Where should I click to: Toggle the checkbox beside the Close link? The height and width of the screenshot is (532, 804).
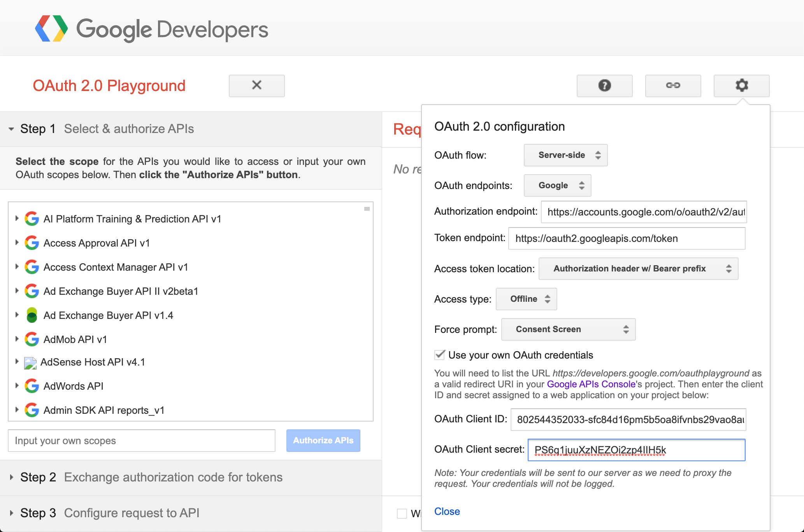tap(402, 514)
